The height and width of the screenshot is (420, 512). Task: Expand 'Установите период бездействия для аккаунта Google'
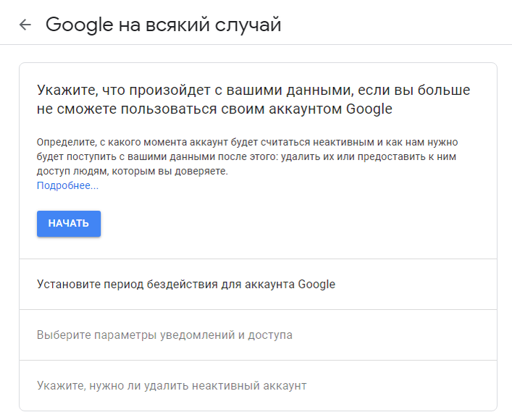tap(258, 284)
